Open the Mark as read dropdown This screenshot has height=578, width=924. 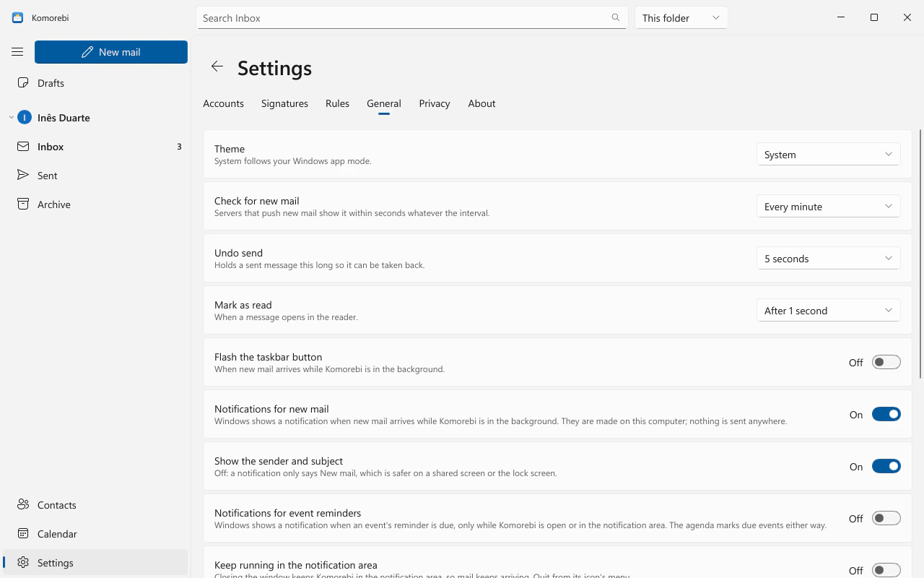[828, 311]
